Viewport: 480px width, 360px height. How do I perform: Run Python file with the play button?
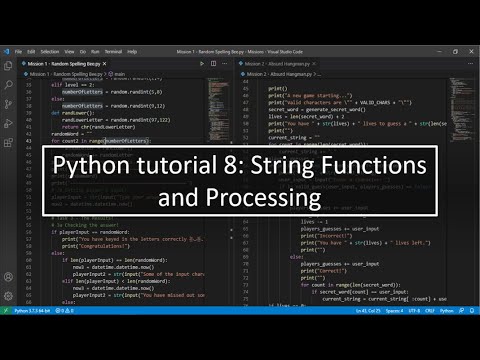(x=202, y=63)
